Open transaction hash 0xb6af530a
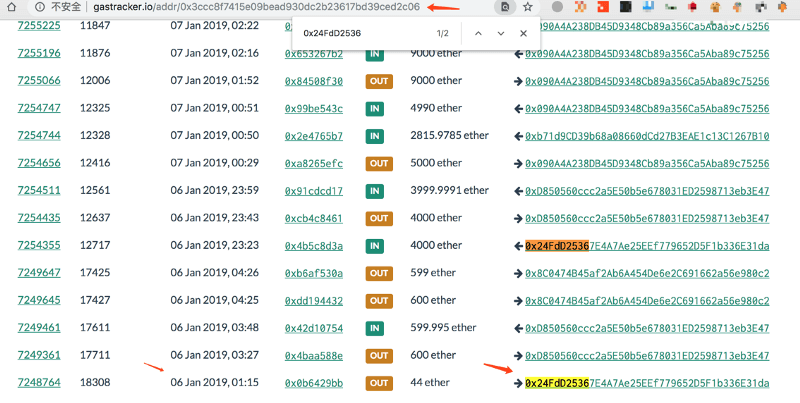800x403 pixels. 314,274
